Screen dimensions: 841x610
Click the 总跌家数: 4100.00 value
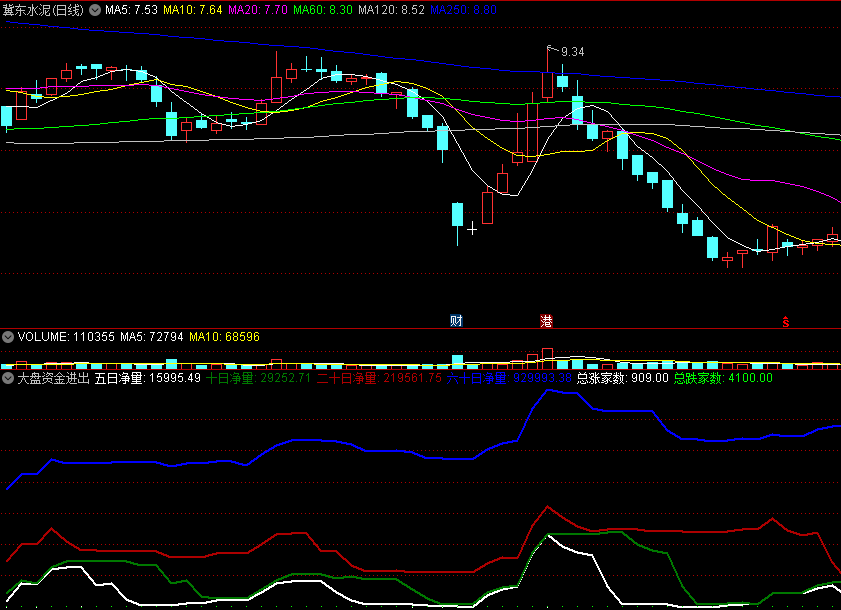[723, 378]
